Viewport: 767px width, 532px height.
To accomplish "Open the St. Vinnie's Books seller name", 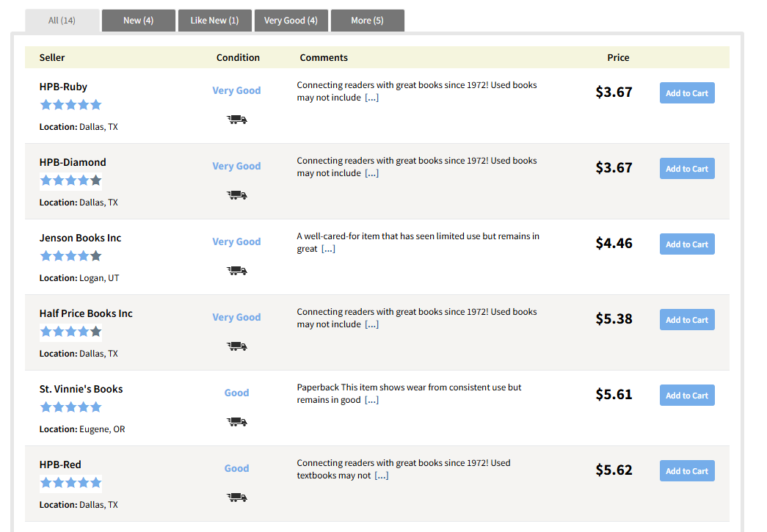I will click(x=81, y=389).
